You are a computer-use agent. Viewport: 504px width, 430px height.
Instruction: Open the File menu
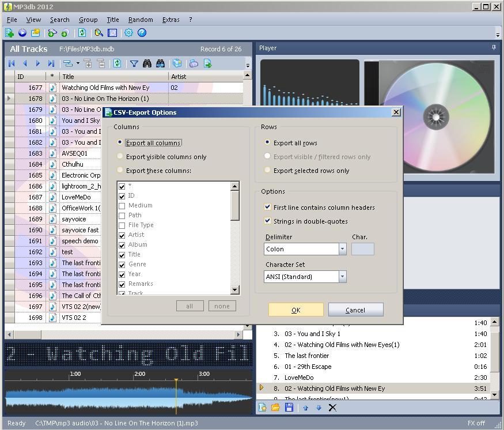coord(12,20)
